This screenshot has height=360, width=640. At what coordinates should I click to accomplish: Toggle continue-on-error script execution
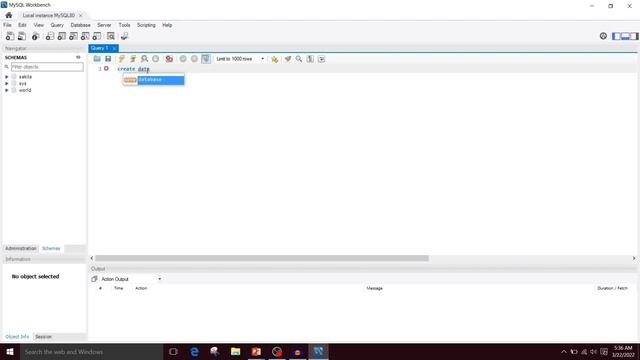click(x=169, y=59)
